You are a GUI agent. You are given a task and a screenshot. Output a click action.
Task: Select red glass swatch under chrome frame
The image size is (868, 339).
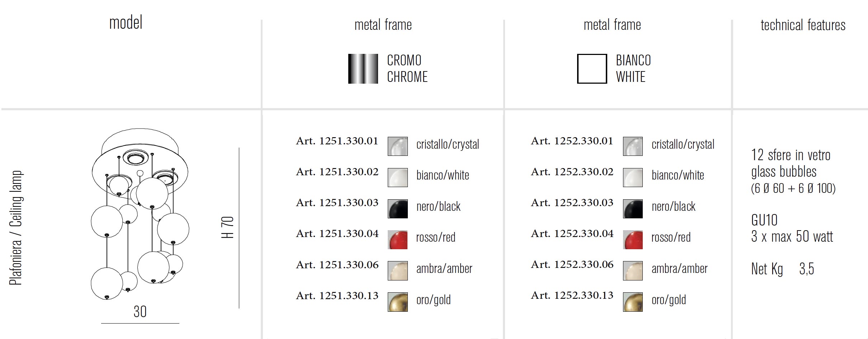(397, 240)
